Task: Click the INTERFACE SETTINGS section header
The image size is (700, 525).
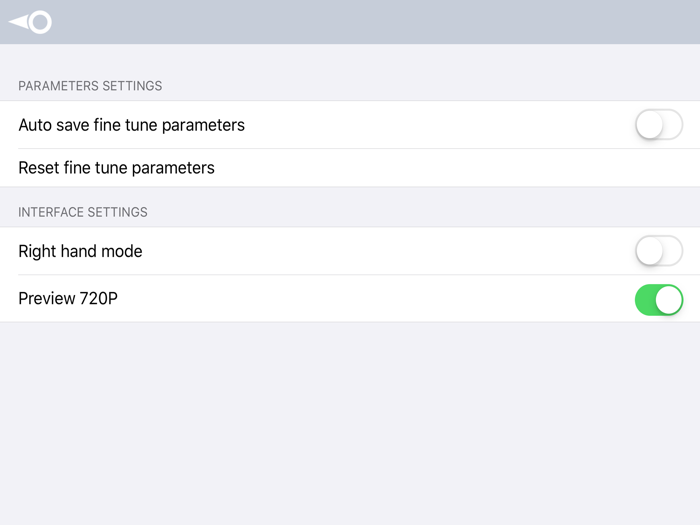Action: pos(83,212)
